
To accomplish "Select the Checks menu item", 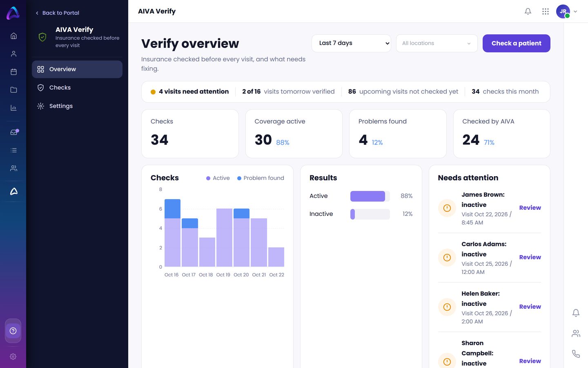I will tap(77, 88).
